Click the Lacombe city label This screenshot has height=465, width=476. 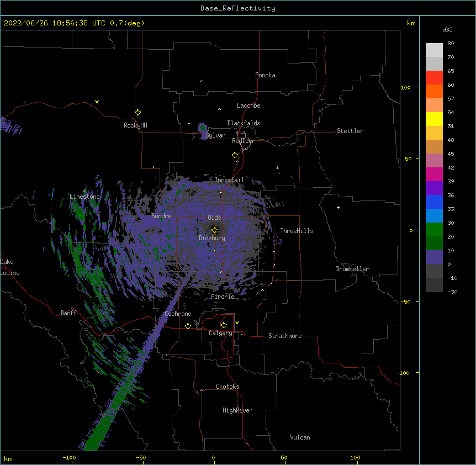248,105
